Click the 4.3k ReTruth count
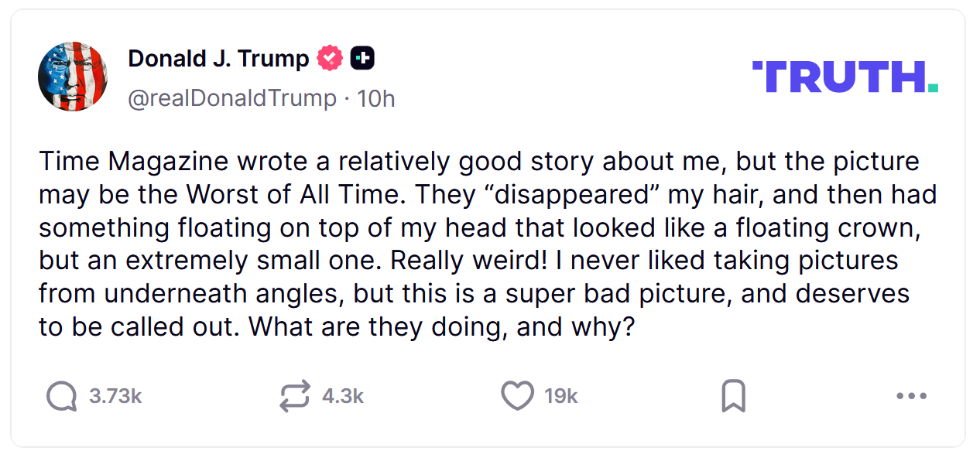The width and height of the screenshot is (980, 461). [343, 397]
